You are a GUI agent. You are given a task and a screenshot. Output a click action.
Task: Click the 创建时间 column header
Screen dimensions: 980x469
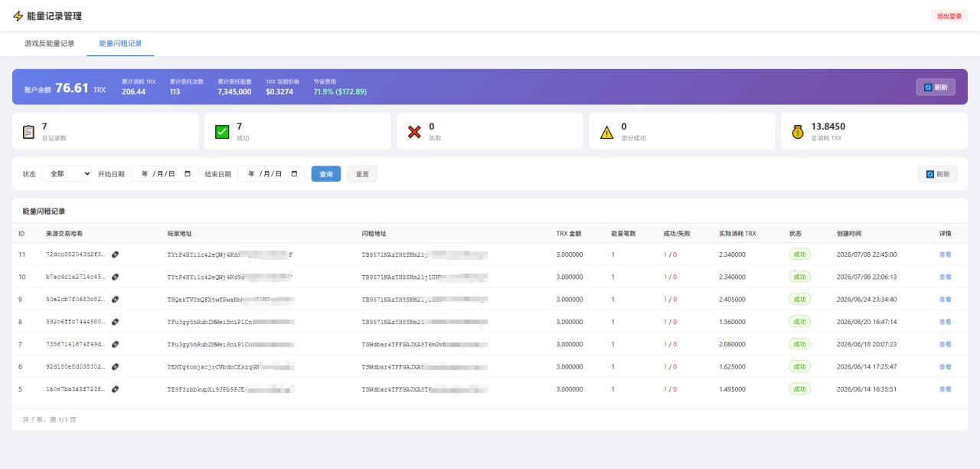point(849,234)
